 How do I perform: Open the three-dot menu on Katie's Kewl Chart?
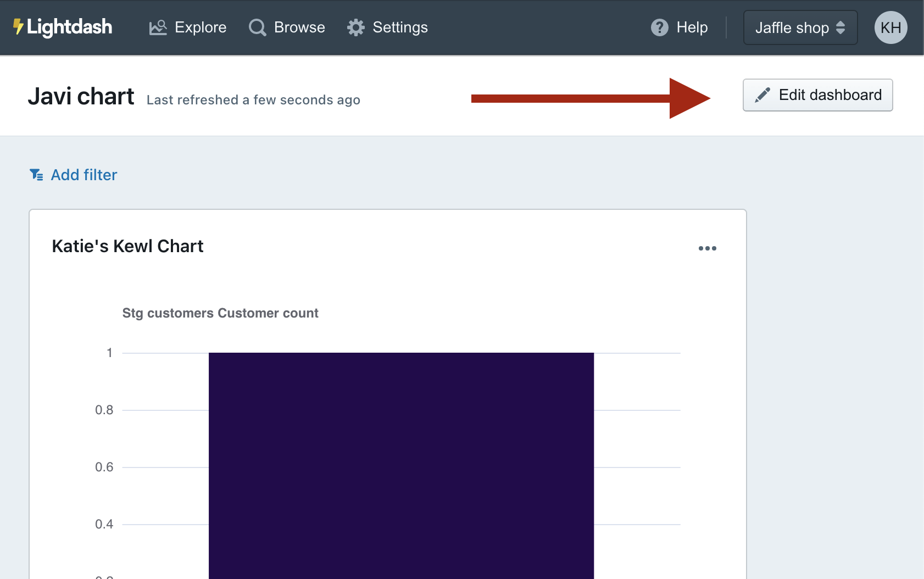click(x=707, y=248)
